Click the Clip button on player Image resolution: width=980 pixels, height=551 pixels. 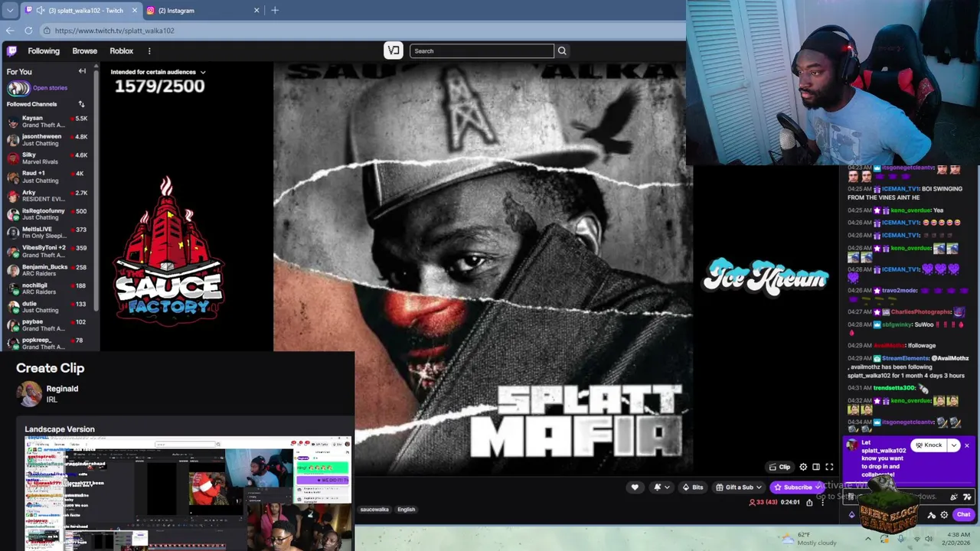pos(779,467)
